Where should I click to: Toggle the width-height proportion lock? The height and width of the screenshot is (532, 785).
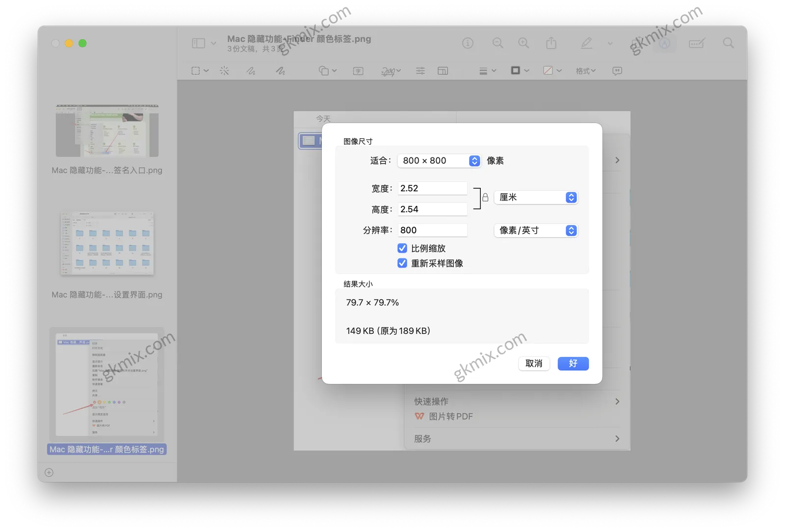485,197
